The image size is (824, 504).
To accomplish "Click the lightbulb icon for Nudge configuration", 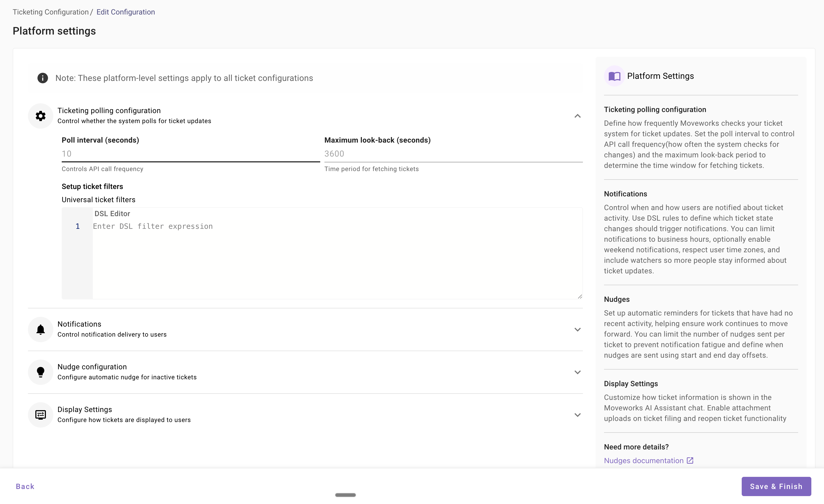I will click(x=40, y=372).
